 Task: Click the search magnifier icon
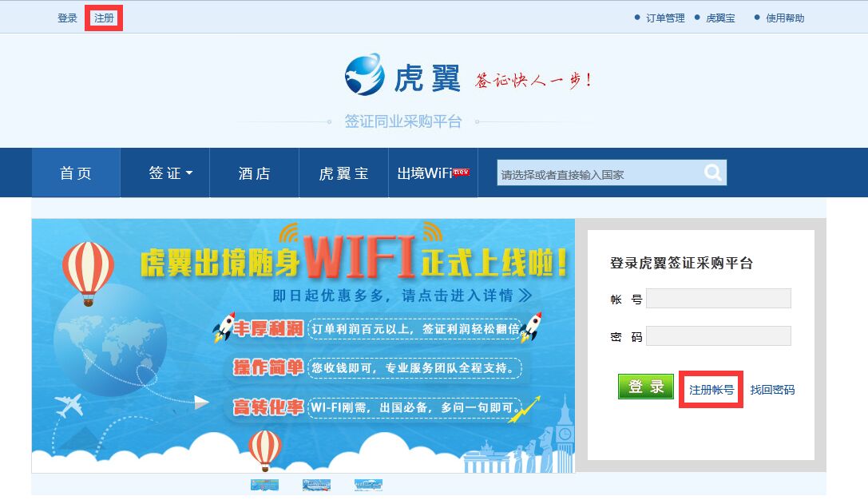(713, 173)
